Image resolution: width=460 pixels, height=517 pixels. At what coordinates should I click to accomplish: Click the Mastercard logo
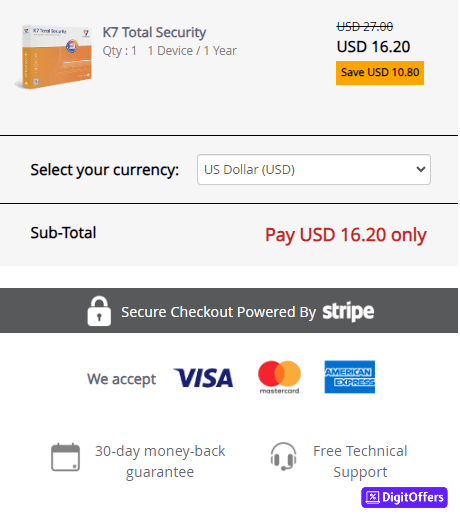pos(279,377)
